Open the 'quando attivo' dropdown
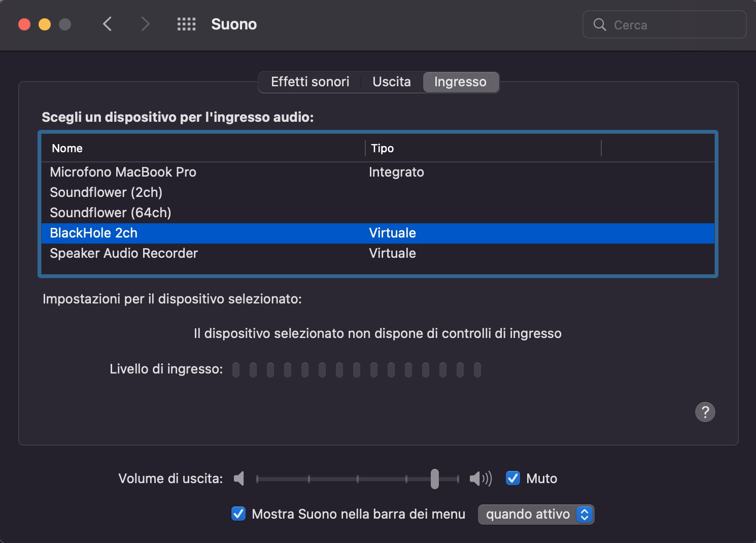The width and height of the screenshot is (756, 543). [536, 514]
